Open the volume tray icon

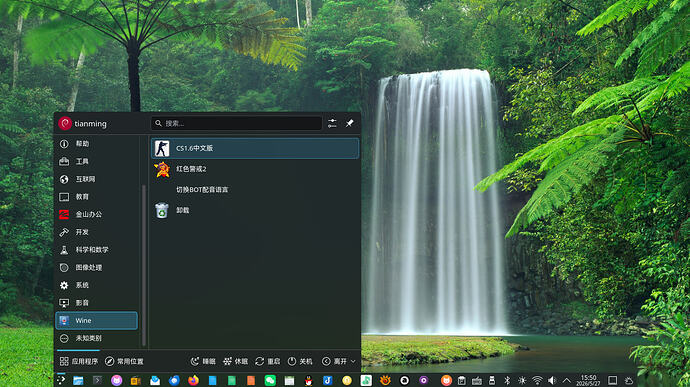point(552,380)
